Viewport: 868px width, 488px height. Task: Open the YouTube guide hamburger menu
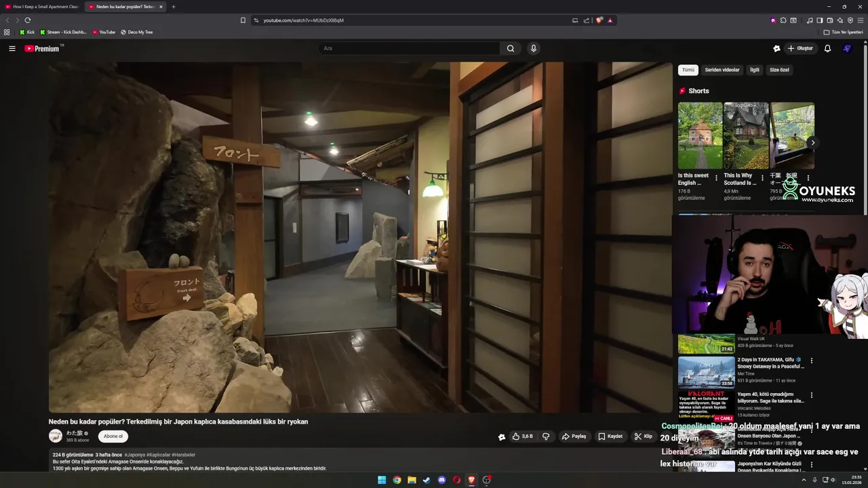click(12, 48)
